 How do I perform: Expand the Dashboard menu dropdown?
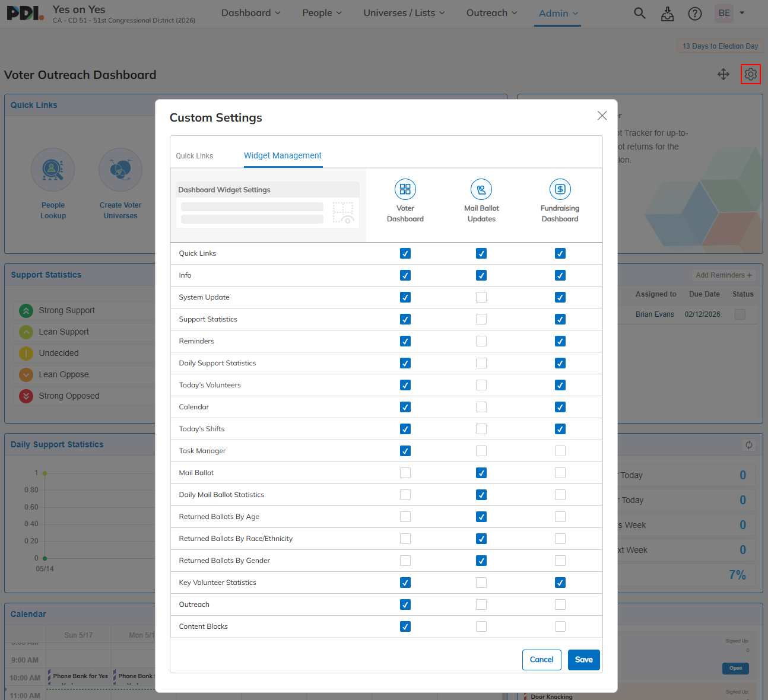click(x=251, y=13)
